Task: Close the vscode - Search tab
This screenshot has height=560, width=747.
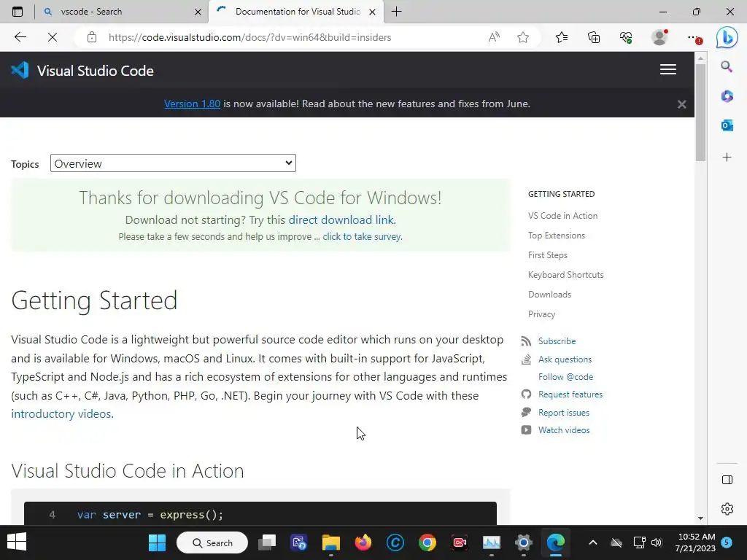Action: coord(198,12)
